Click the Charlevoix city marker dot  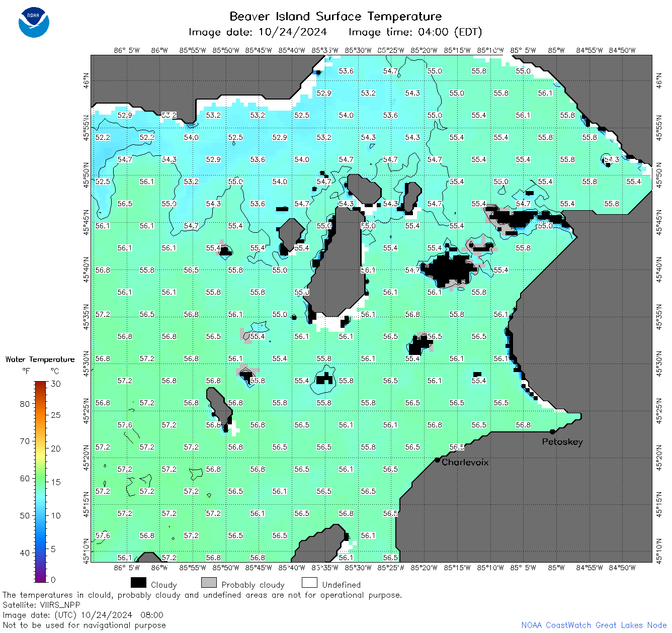[437, 460]
